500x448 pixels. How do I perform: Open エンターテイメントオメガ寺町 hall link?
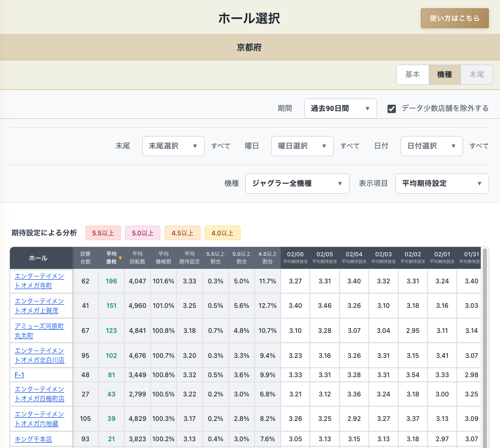[40, 281]
